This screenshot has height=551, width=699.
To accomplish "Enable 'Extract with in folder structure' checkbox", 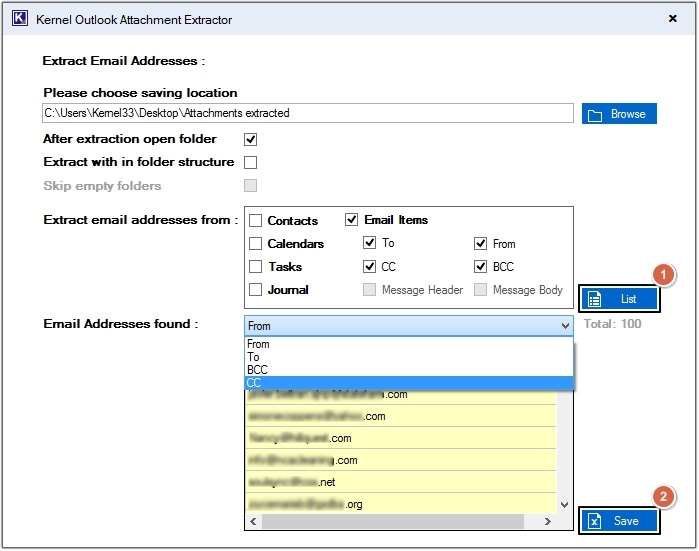I will coord(251,162).
